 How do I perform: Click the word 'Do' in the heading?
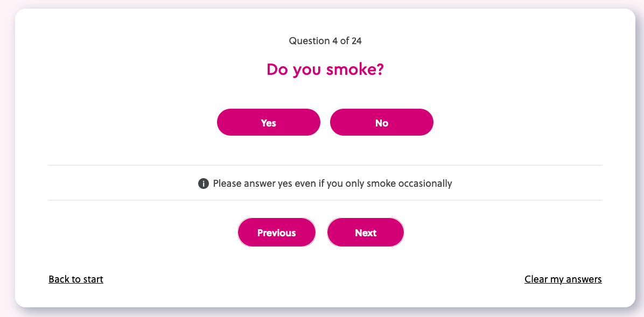tap(277, 70)
